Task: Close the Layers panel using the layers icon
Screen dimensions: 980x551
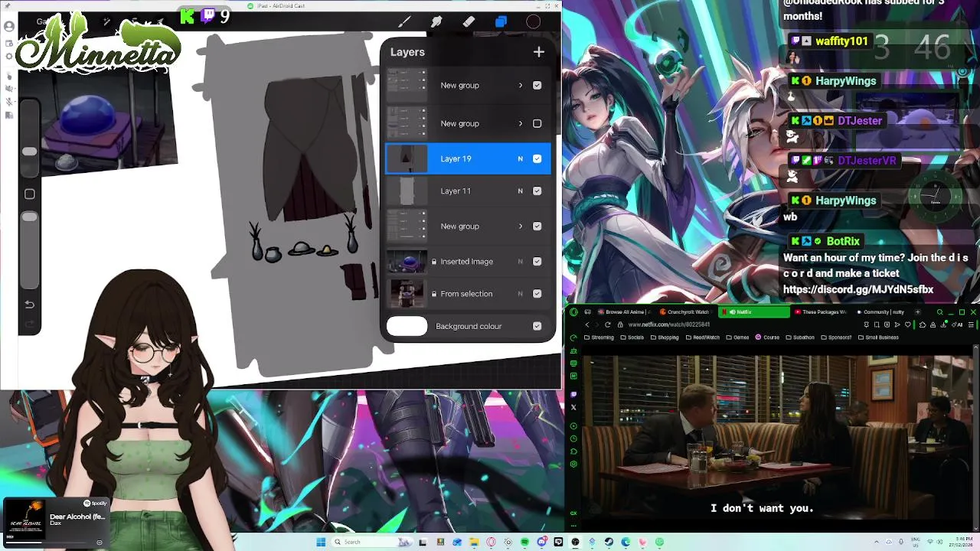Action: click(x=501, y=22)
